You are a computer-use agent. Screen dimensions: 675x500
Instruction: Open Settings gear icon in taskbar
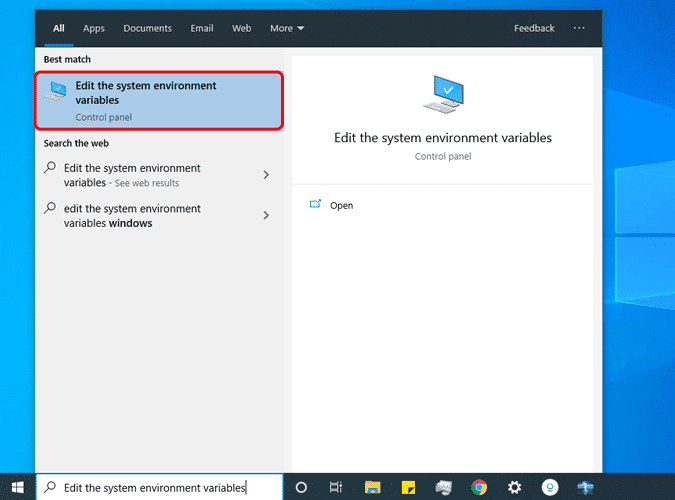[514, 487]
